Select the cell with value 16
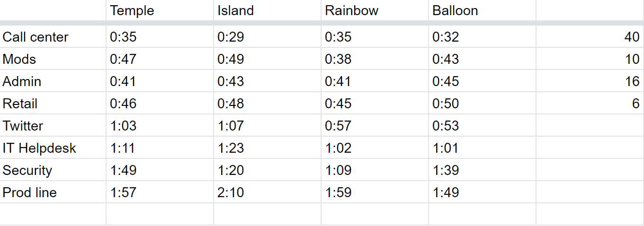The image size is (644, 226). tap(590, 81)
